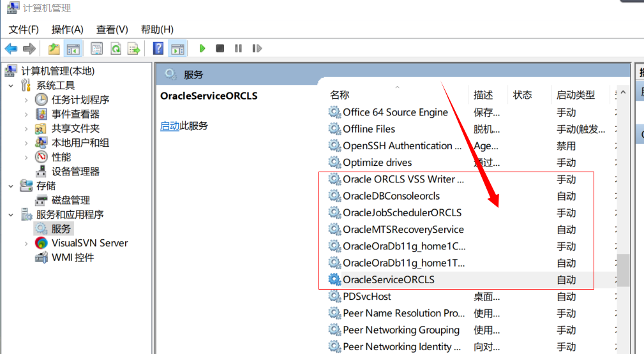Click the services list scrollbar up arrow

623,92
